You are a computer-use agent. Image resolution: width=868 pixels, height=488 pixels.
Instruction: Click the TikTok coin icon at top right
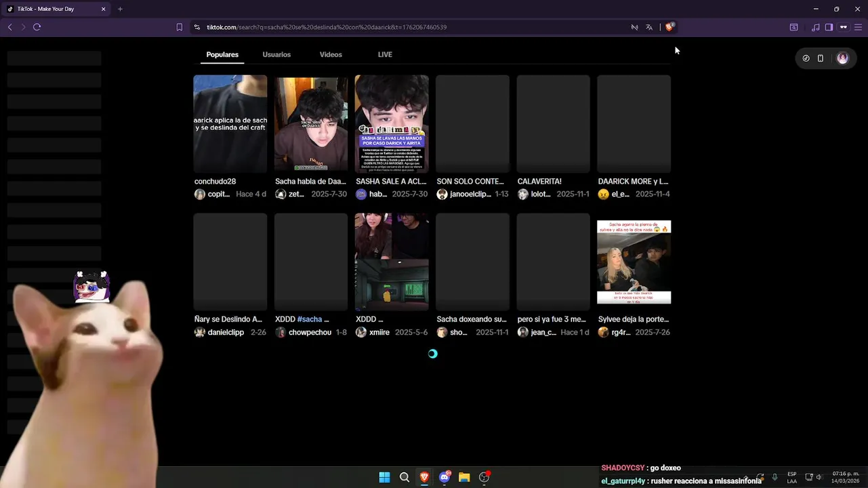pos(806,58)
